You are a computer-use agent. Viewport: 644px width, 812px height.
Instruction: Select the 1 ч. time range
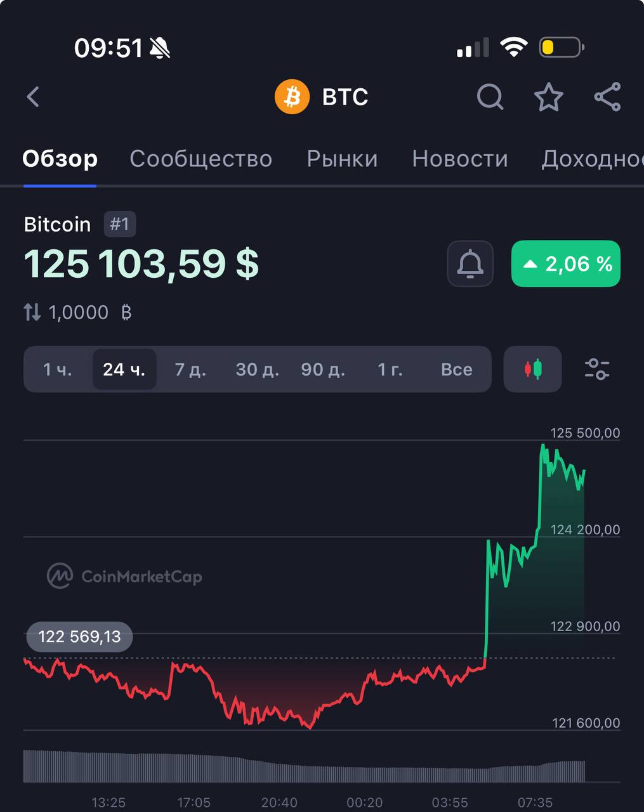click(58, 369)
